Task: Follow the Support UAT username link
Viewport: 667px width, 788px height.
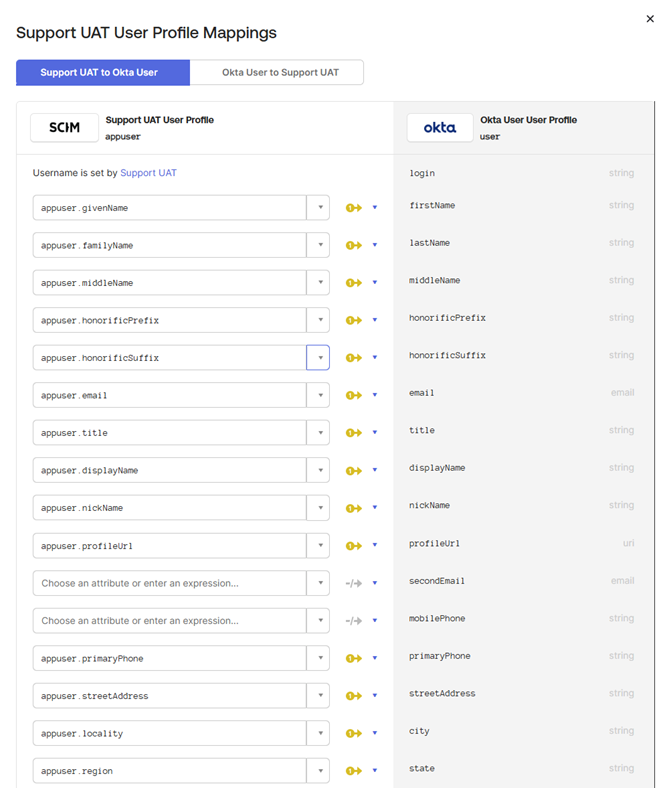Action: [x=148, y=173]
